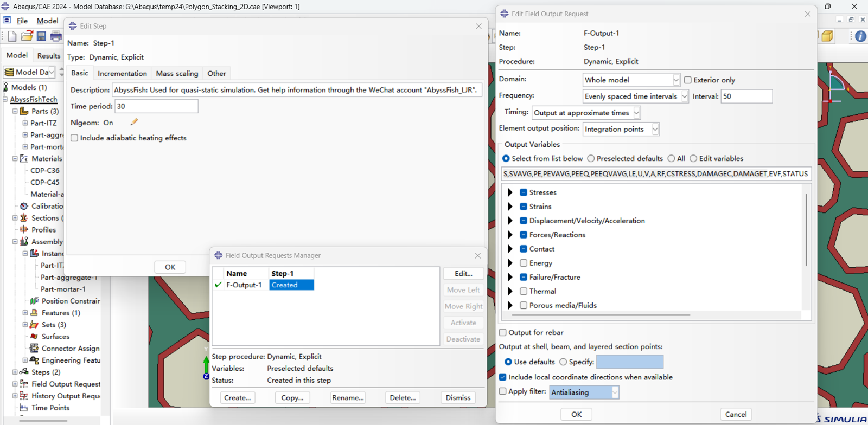Switch to the Other tab in Edit Step

click(x=216, y=73)
